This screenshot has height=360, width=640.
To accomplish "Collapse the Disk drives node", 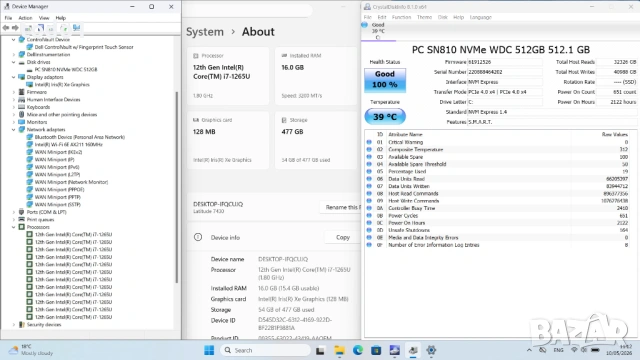I will 13,62.
